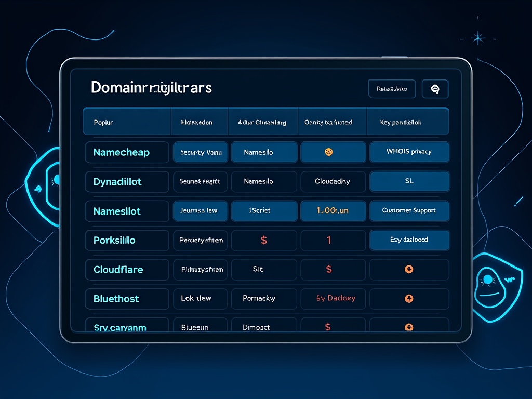The image size is (532, 399).
Task: Click the 'Slt' cell in Cloudflare row
Action: coord(264,270)
